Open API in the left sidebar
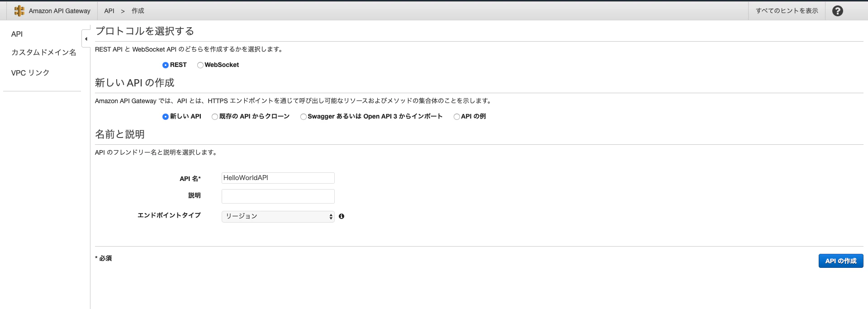 coord(17,34)
